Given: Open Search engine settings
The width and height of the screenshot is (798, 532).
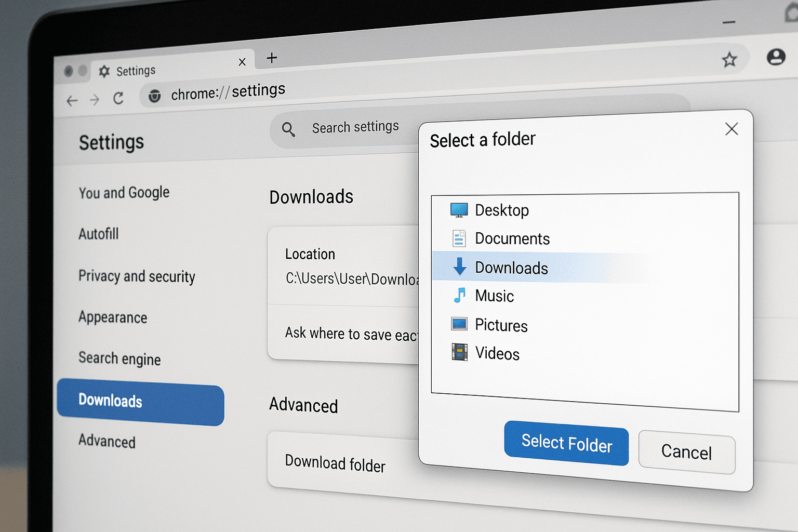Looking at the screenshot, I should 119,358.
